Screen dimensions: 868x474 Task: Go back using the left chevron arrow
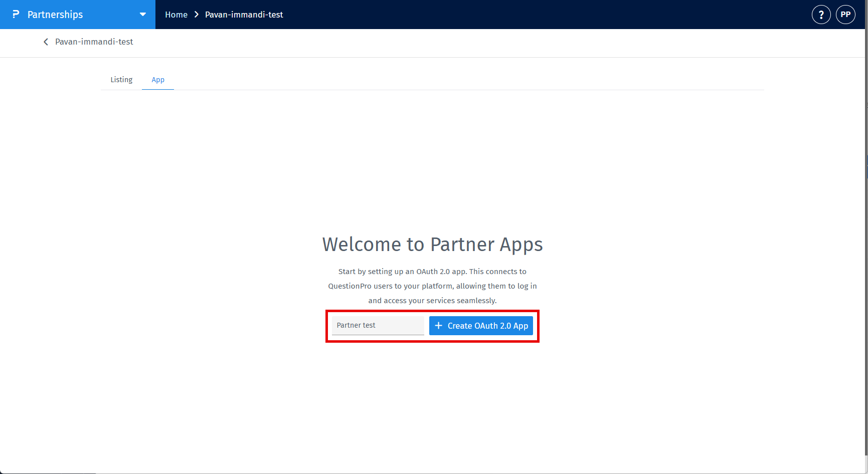click(x=46, y=42)
